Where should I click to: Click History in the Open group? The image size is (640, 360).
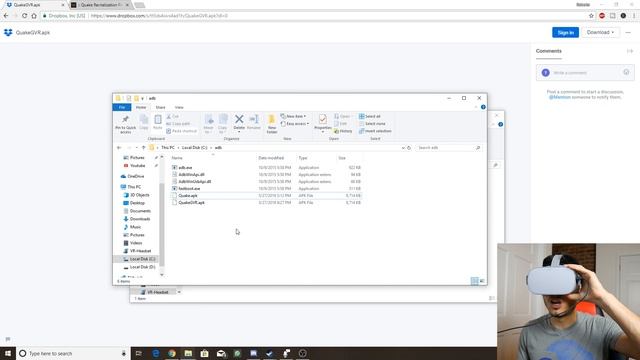point(343,131)
